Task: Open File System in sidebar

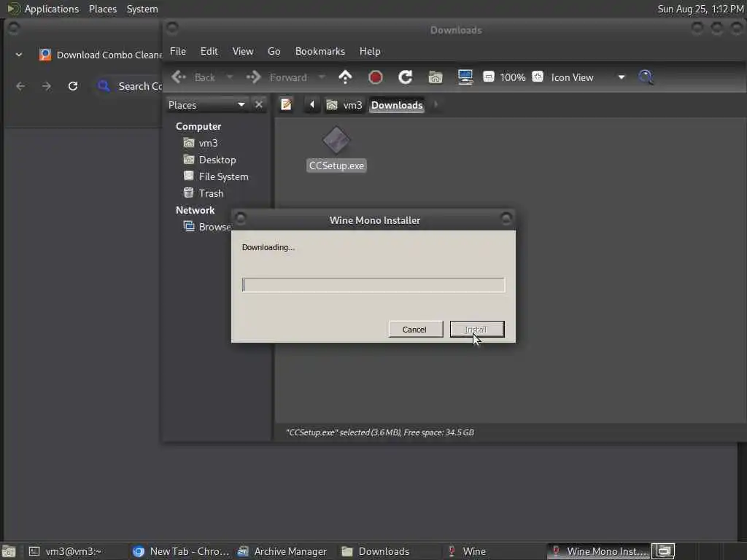Action: [x=216, y=176]
